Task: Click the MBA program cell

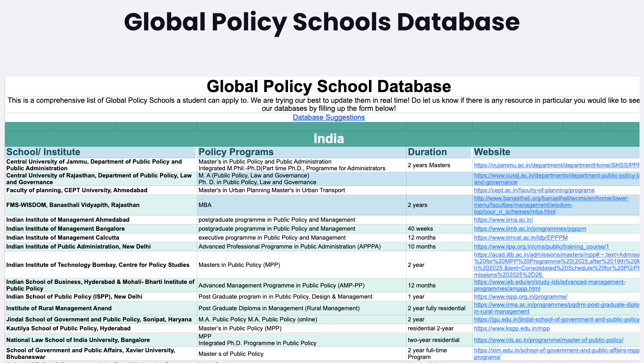Action: click(301, 205)
